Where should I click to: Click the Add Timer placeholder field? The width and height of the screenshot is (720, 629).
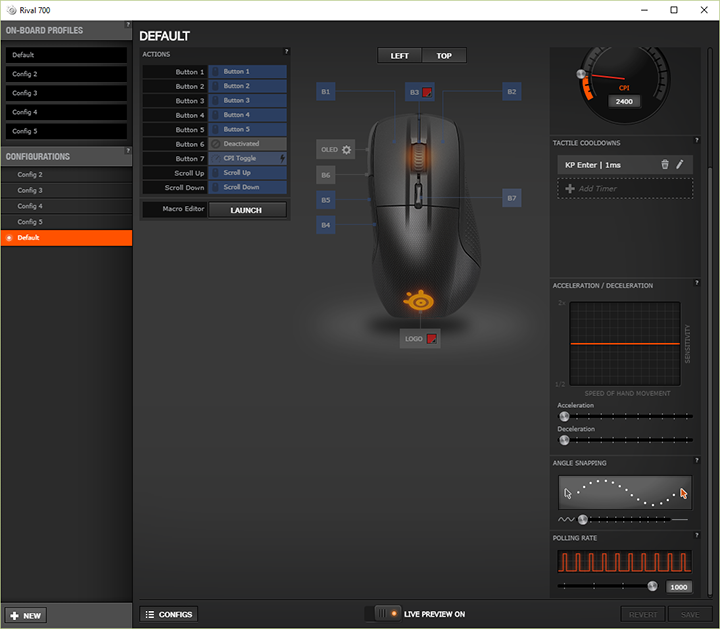point(625,188)
